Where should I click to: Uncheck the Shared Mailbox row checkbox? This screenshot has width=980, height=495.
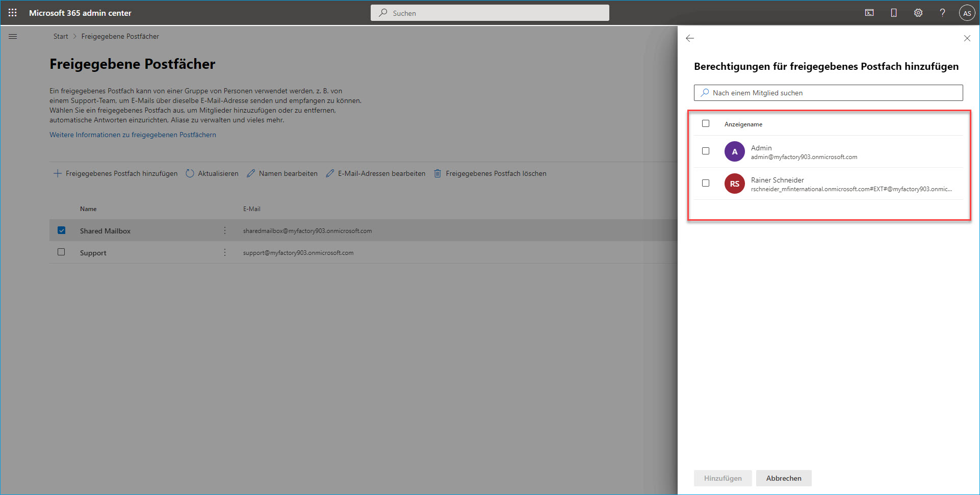[x=62, y=230]
